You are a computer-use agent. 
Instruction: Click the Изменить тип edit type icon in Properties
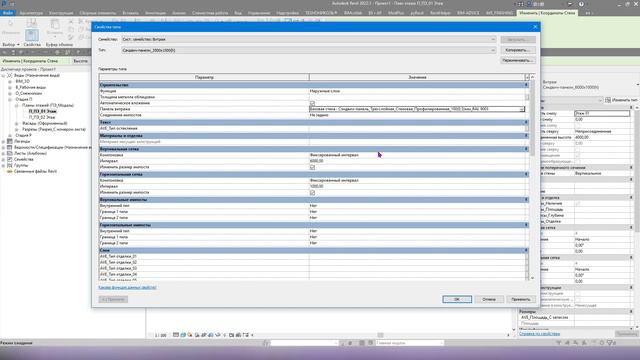[608, 100]
